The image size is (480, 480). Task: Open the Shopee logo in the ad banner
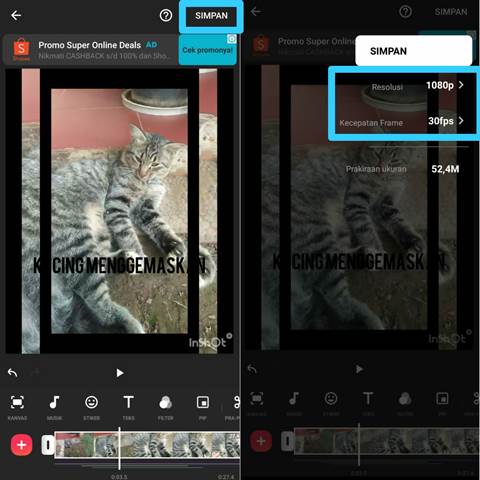click(21, 49)
